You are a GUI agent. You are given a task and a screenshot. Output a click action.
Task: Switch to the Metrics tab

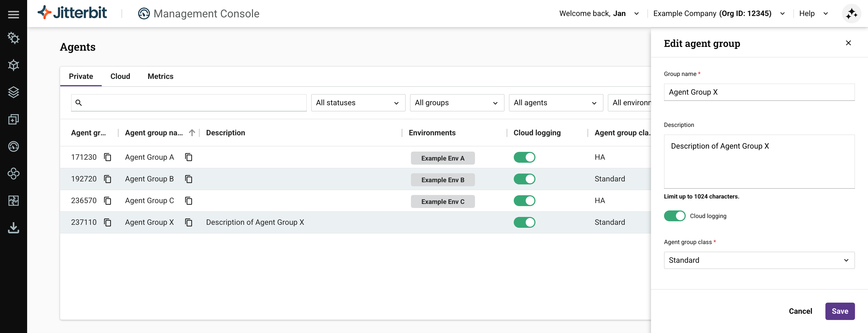click(x=160, y=76)
